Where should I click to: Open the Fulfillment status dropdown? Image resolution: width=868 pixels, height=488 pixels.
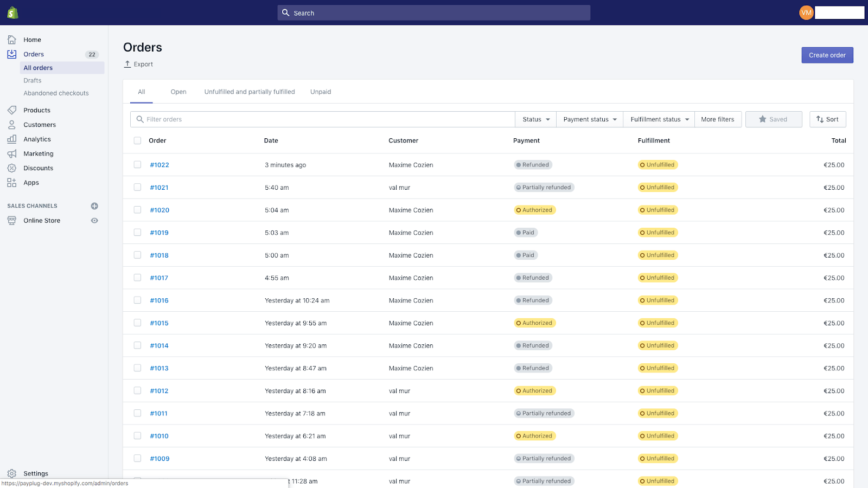click(659, 119)
